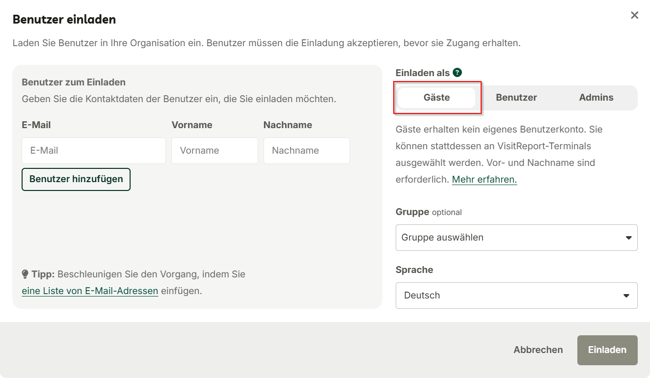Open the Sprache dropdown showing Deutsch
650x378 pixels.
coord(516,296)
